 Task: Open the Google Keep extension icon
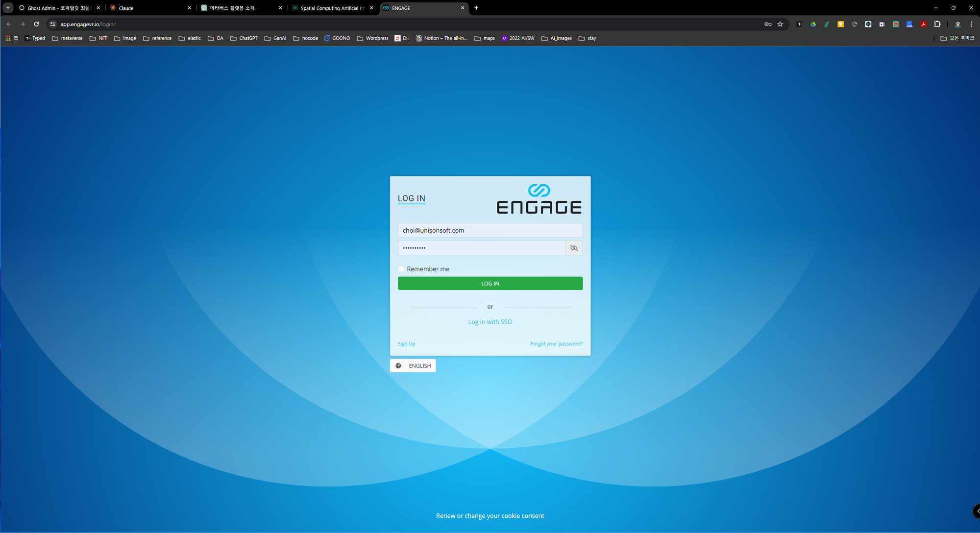840,24
